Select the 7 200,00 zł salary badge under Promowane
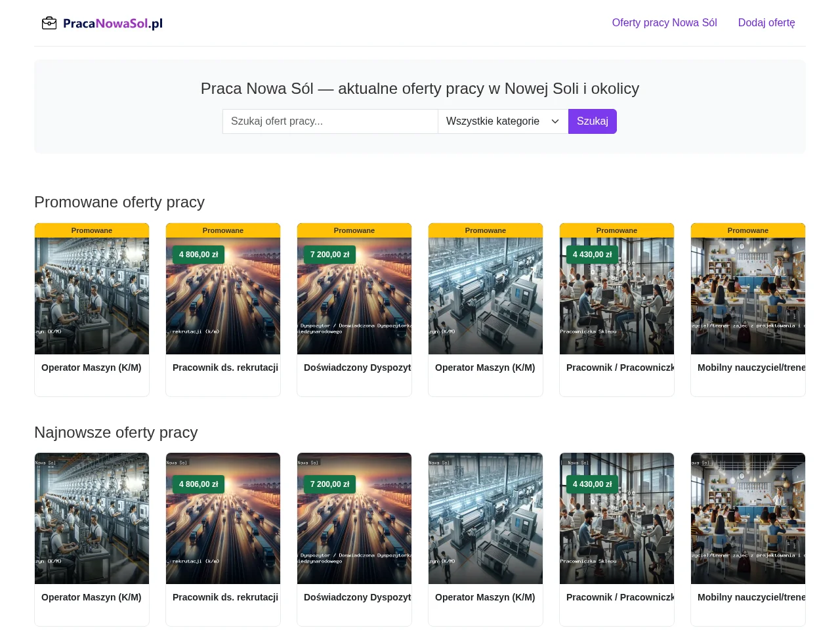The width and height of the screenshot is (840, 630). click(x=329, y=255)
